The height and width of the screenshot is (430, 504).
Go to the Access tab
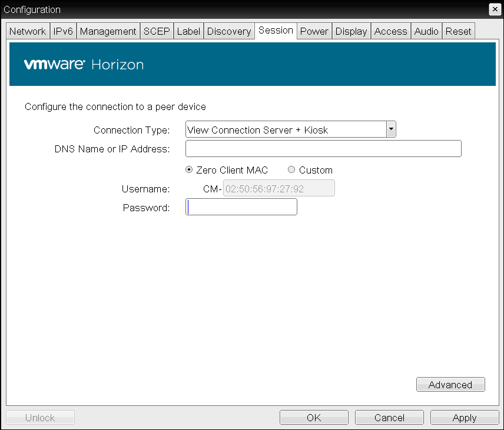pyautogui.click(x=390, y=31)
